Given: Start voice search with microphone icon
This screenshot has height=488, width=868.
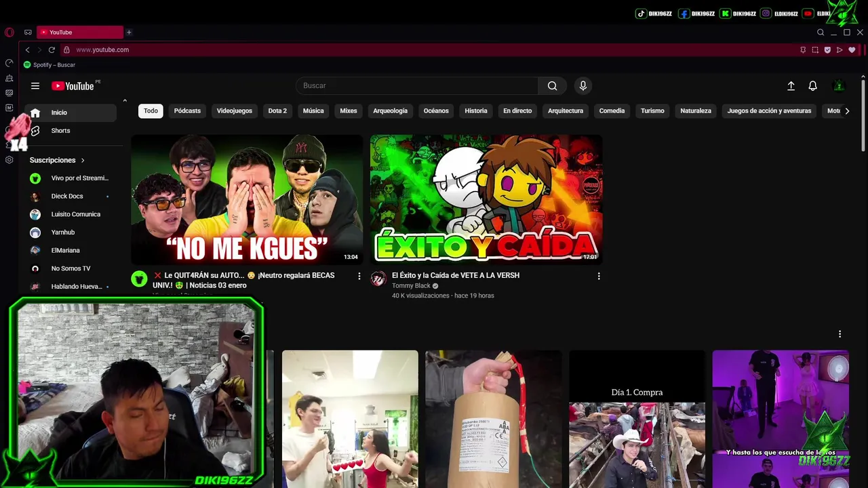Looking at the screenshot, I should coord(583,85).
